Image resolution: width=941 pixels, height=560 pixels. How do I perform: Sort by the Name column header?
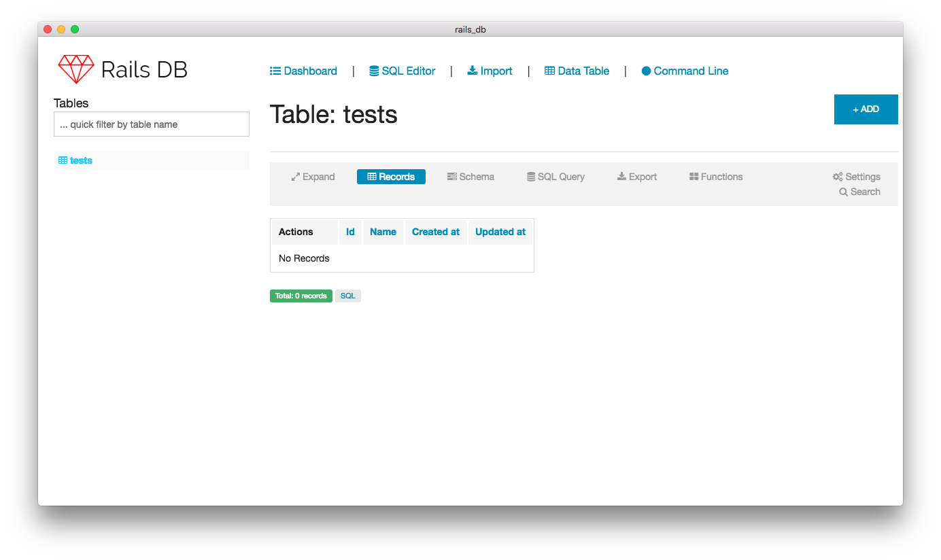pos(383,232)
